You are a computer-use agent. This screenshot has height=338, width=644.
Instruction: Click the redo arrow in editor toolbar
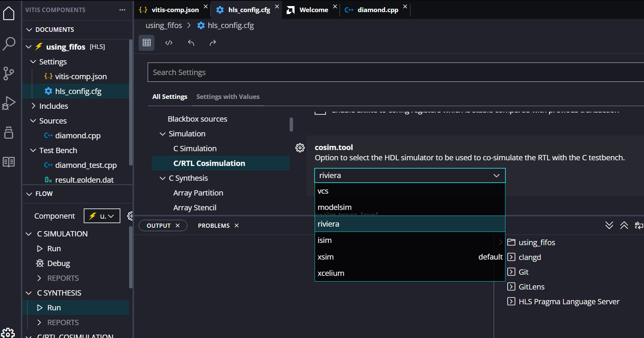[213, 43]
